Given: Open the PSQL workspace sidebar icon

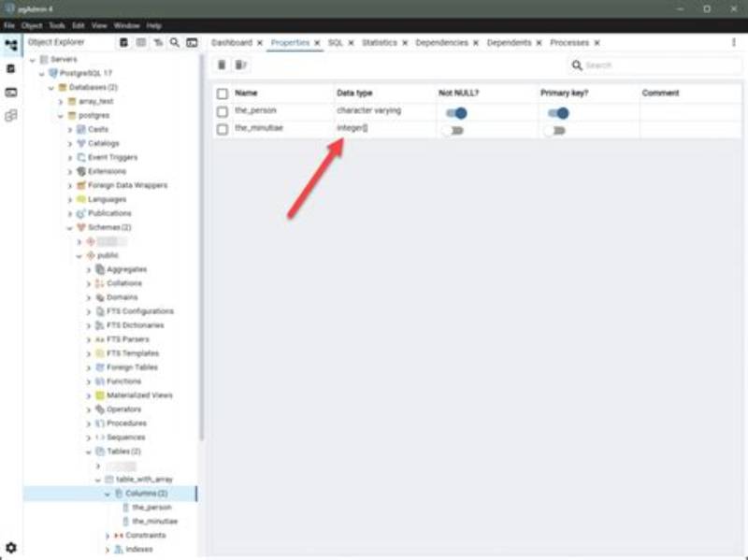Looking at the screenshot, I should click(x=11, y=92).
